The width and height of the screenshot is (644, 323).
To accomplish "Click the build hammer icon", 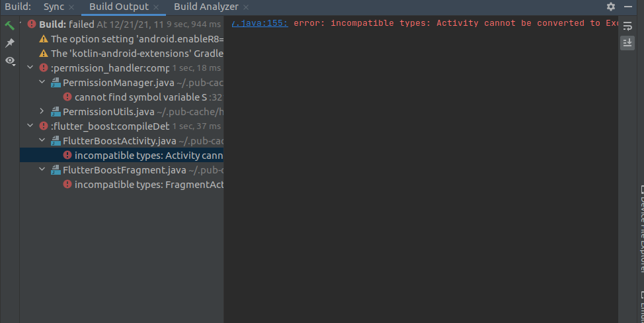I will [9, 25].
